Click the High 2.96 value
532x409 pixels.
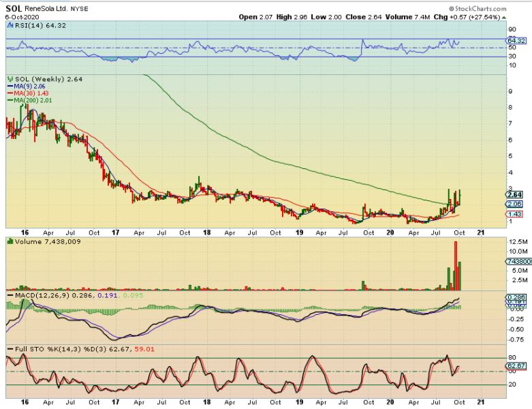292,17
